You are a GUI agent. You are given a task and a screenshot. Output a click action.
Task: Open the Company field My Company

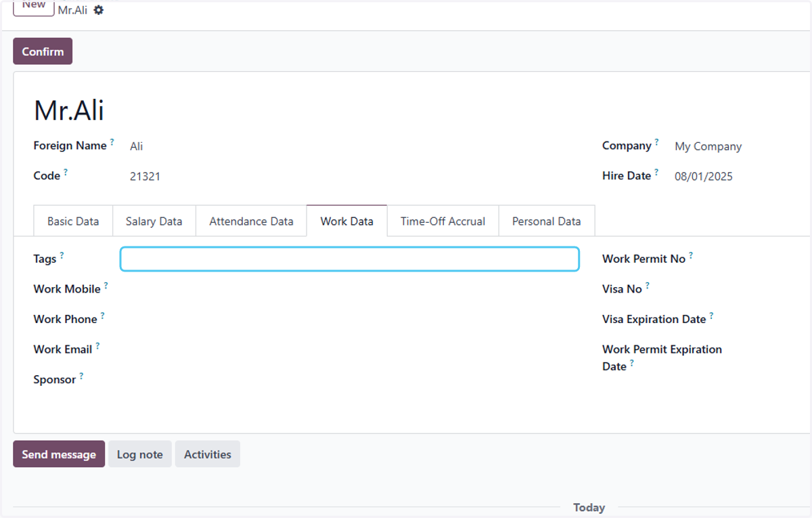[x=708, y=146]
